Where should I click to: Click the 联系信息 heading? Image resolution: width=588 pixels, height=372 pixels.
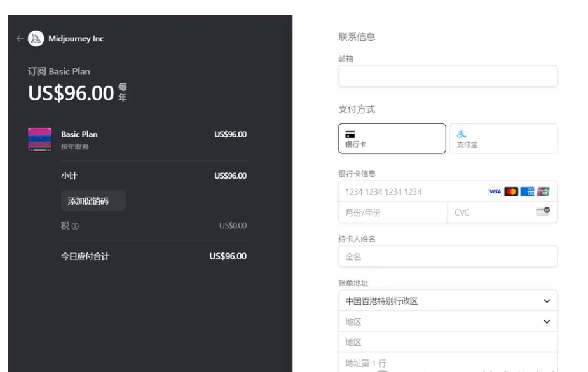[357, 37]
